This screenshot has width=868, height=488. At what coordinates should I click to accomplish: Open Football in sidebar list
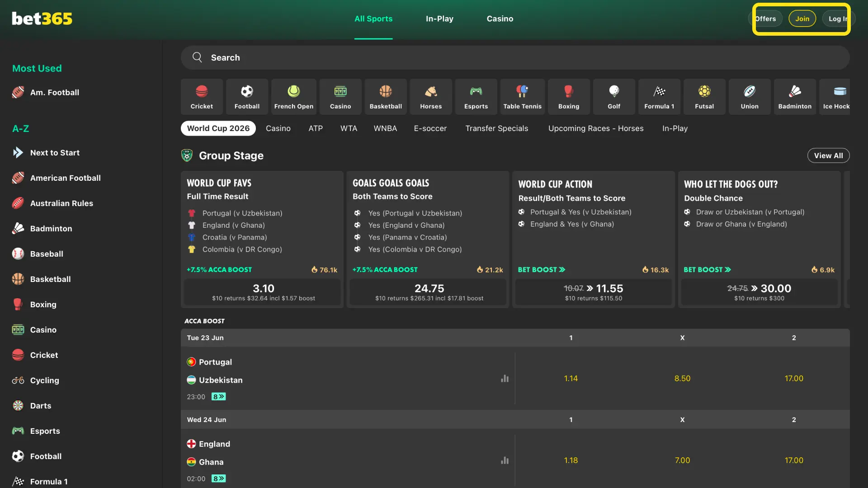tap(37, 456)
